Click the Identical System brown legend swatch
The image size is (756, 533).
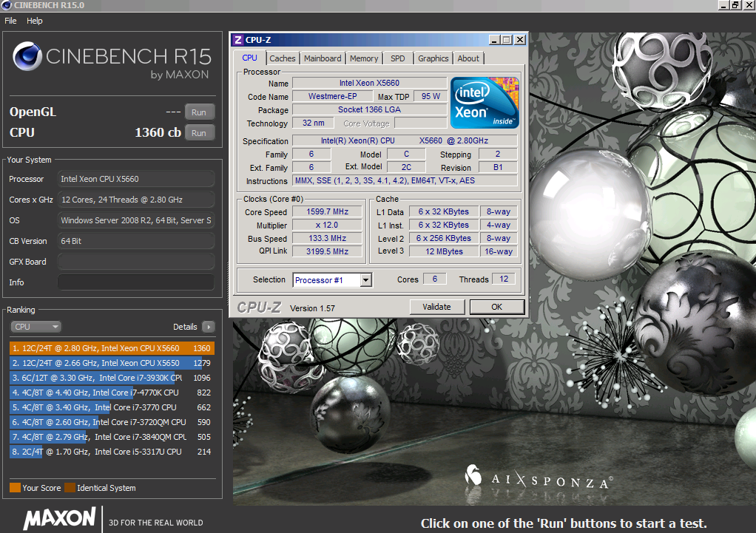[x=70, y=488]
